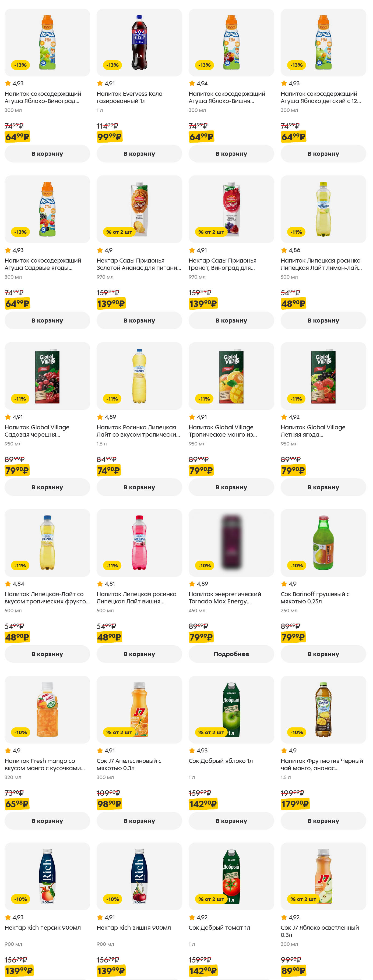373x980 pixels.
Task: Open the Сок Добрый томат 1л title link
Action: coord(219,928)
